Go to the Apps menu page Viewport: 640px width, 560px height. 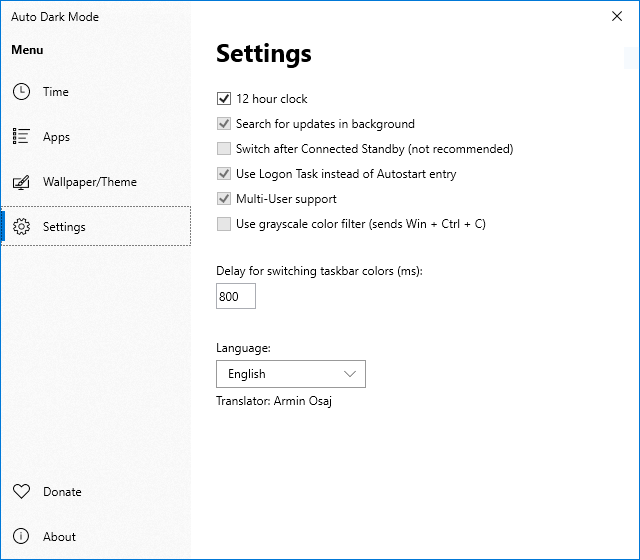point(56,137)
